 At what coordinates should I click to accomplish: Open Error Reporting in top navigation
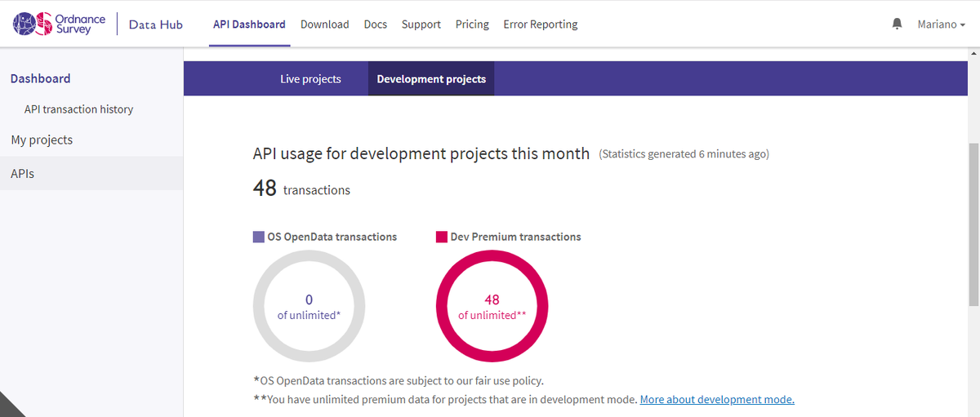(x=540, y=24)
